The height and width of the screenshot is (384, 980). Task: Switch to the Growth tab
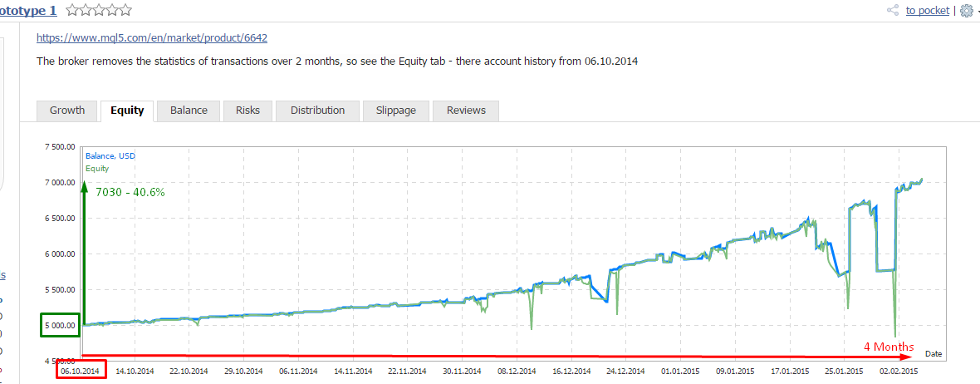coord(67,111)
